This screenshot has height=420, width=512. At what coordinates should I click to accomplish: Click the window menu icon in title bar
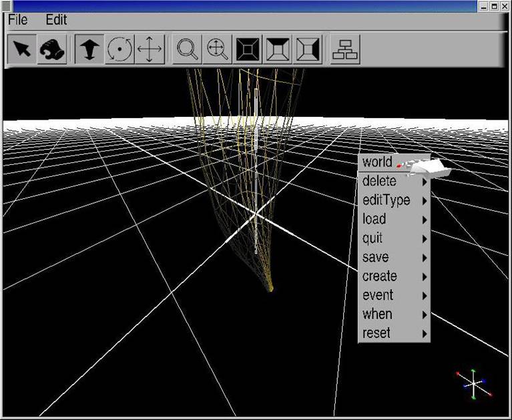click(x=6, y=6)
